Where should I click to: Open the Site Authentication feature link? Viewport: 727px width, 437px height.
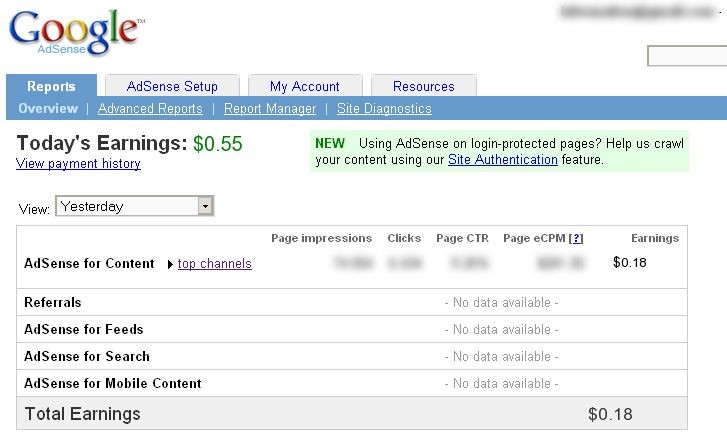point(503,159)
